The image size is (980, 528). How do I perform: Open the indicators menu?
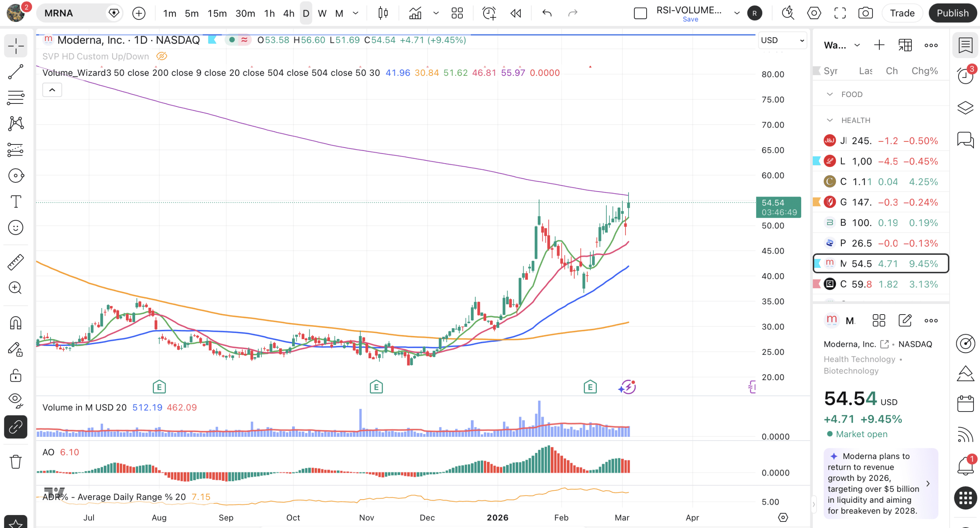[415, 13]
